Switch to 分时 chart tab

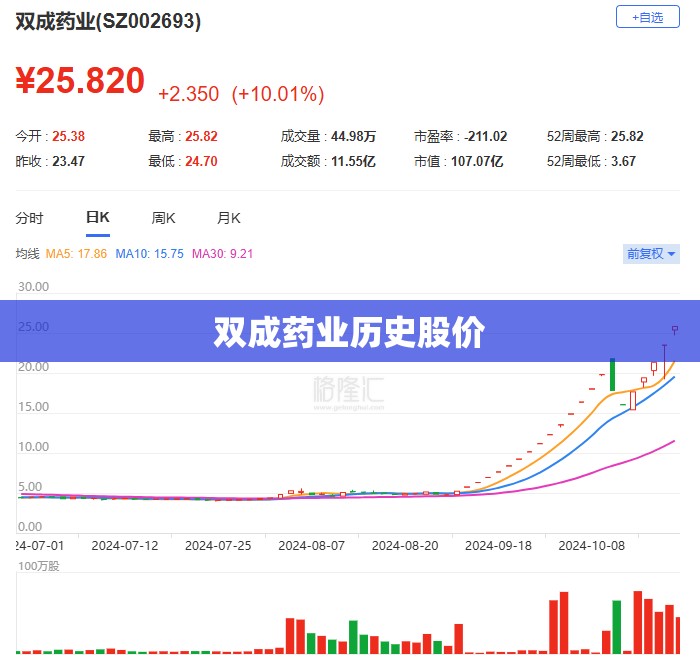pyautogui.click(x=29, y=218)
